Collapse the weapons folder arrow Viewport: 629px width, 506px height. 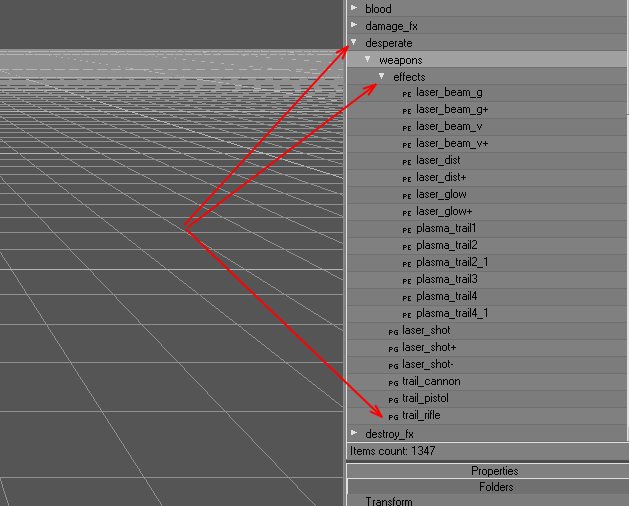[367, 59]
